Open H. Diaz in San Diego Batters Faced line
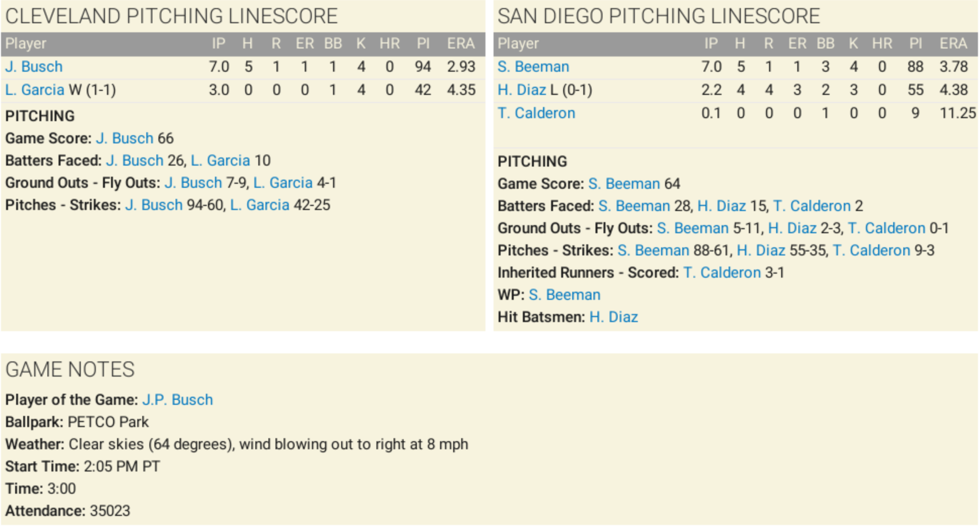 pyautogui.click(x=721, y=206)
